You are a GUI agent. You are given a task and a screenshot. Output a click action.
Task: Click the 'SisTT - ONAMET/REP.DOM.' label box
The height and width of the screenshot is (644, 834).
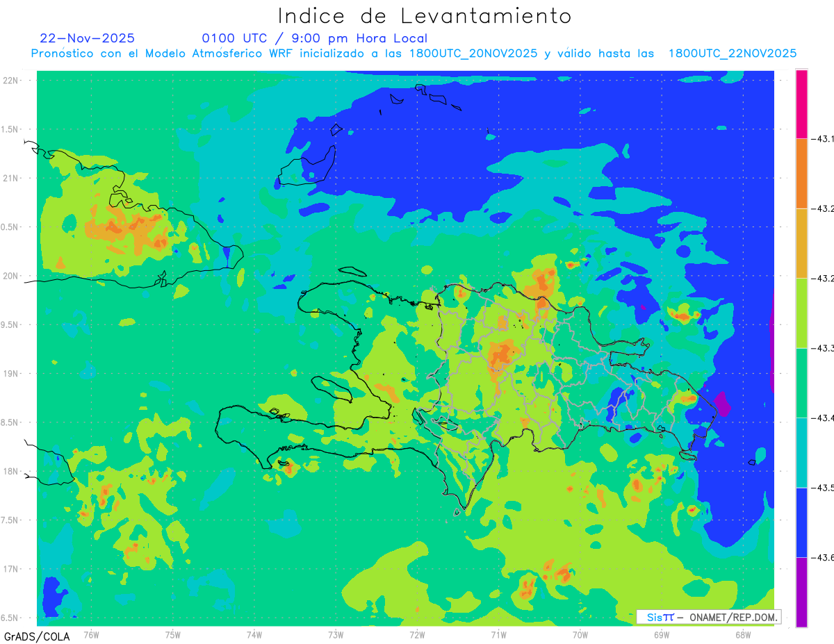click(708, 617)
